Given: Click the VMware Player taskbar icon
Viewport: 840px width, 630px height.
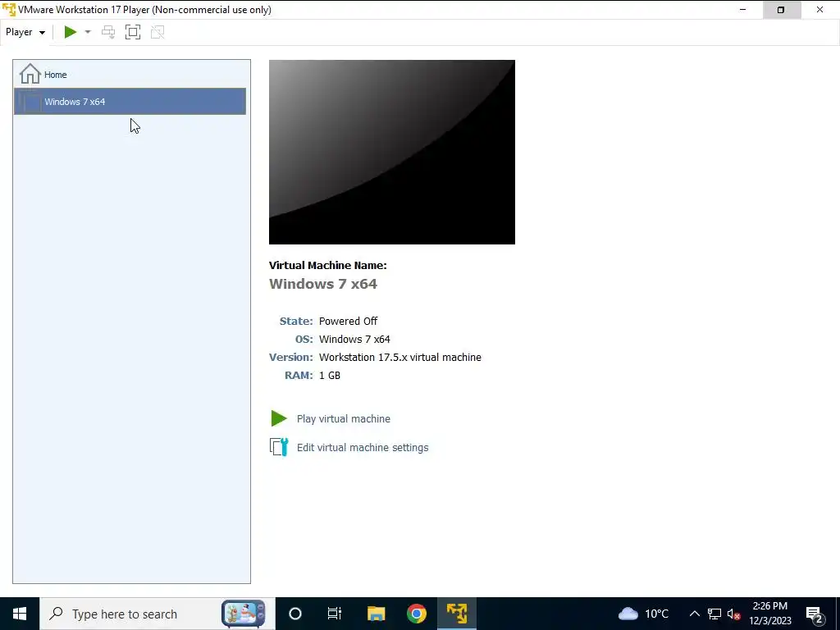Looking at the screenshot, I should [x=457, y=614].
